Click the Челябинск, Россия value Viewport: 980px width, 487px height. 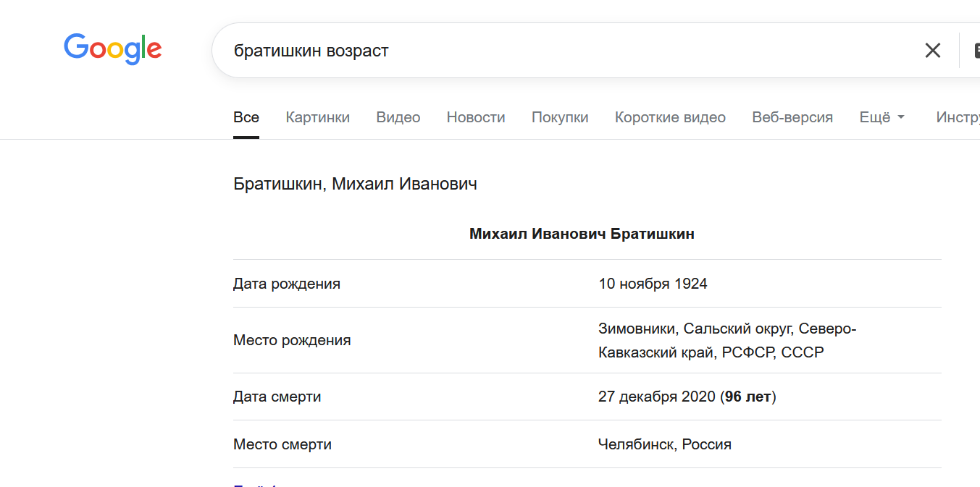point(664,444)
